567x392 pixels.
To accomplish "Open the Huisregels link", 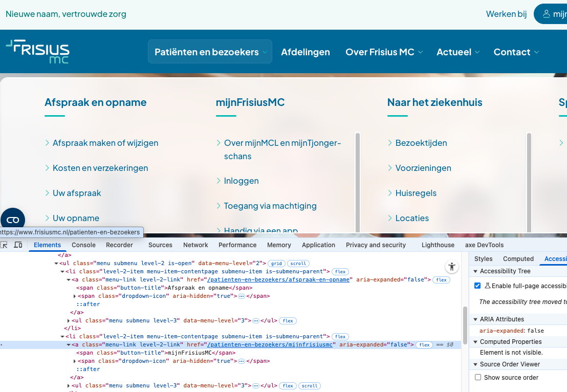I will (416, 193).
